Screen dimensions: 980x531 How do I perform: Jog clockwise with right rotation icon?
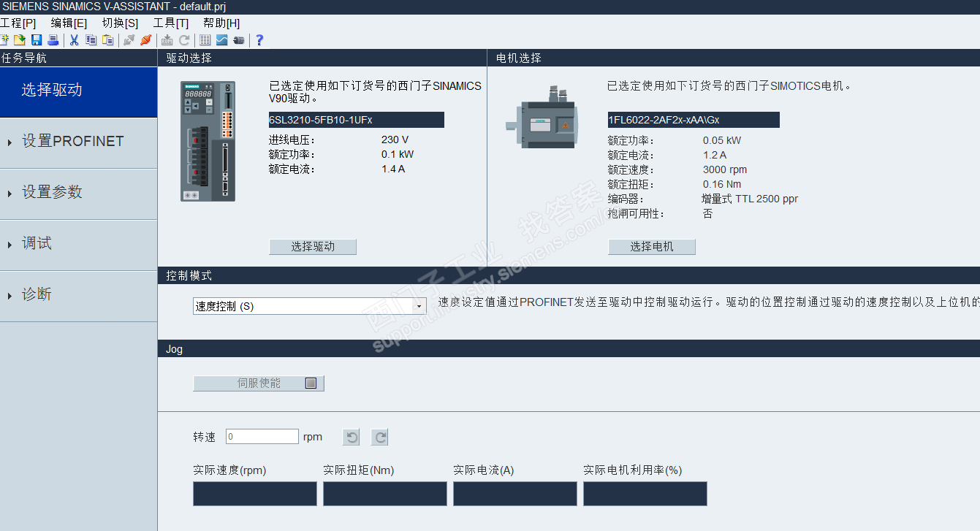380,438
